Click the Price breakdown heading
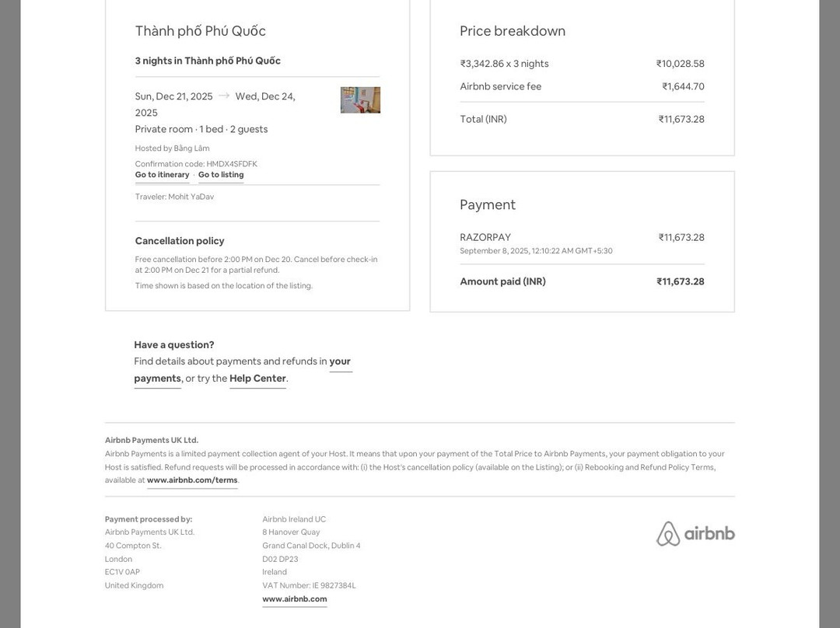Screen dimensions: 840x628 [513, 31]
